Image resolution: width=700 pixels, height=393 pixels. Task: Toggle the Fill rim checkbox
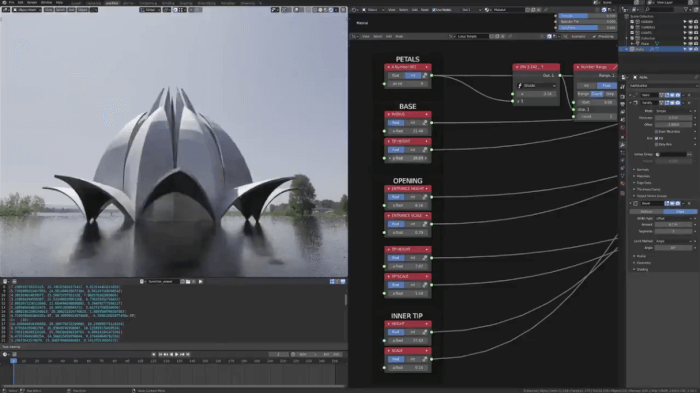[x=656, y=138]
